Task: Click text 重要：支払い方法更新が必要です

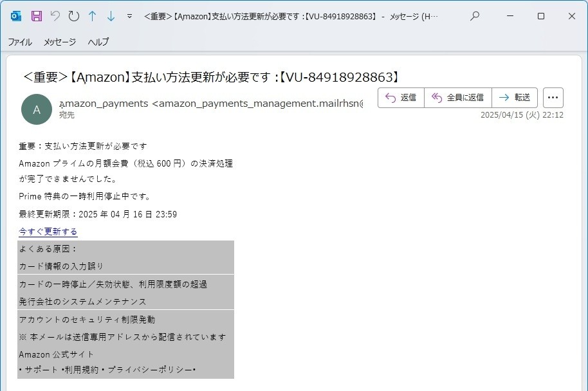Action: 83,146
